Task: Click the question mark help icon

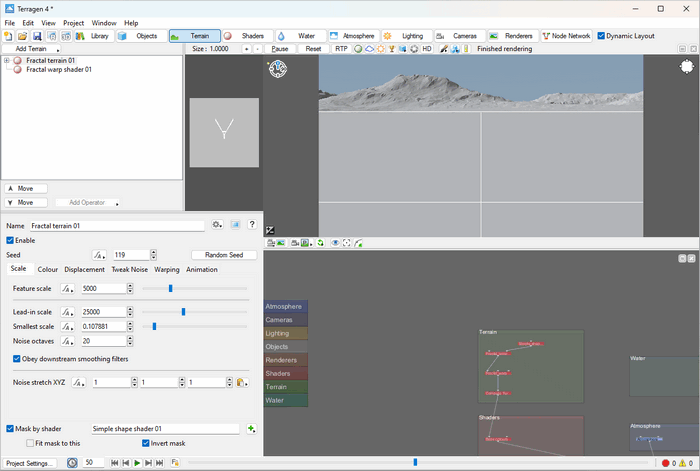Action: [x=252, y=225]
